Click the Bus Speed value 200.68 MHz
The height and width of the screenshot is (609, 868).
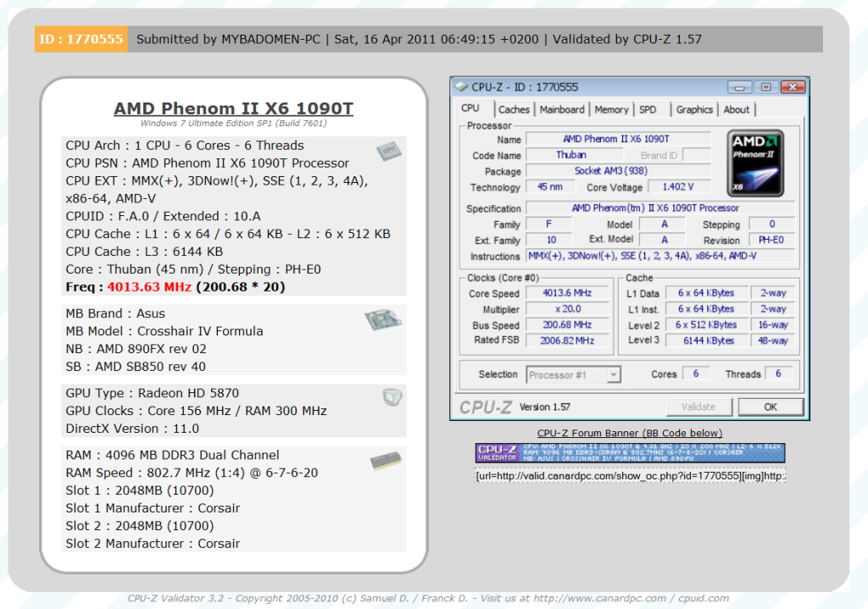tap(567, 324)
